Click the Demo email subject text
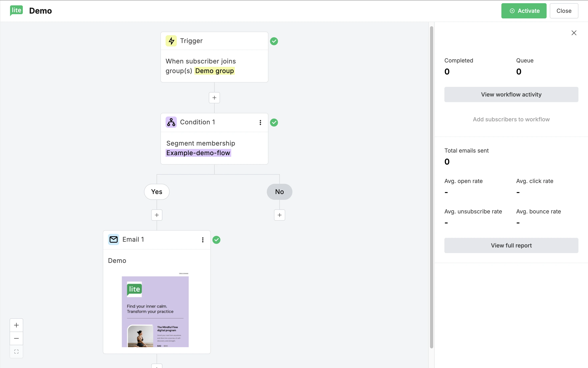 point(117,261)
